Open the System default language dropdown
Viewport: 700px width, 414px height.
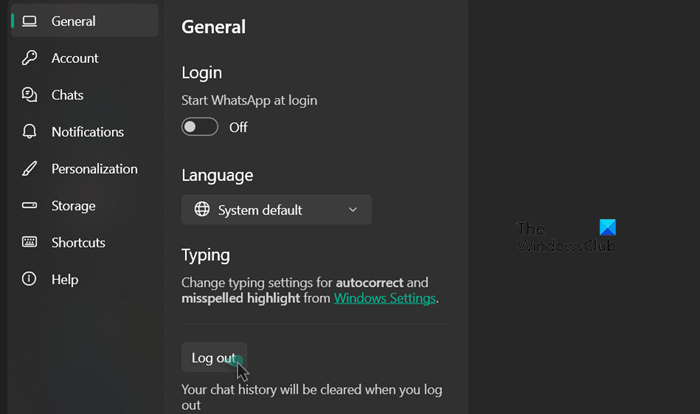pyautogui.click(x=275, y=210)
